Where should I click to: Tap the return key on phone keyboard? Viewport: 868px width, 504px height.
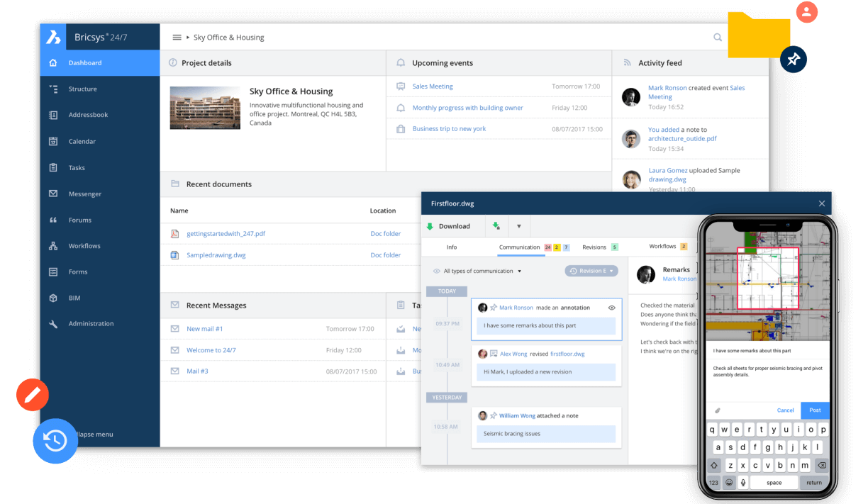pyautogui.click(x=813, y=482)
